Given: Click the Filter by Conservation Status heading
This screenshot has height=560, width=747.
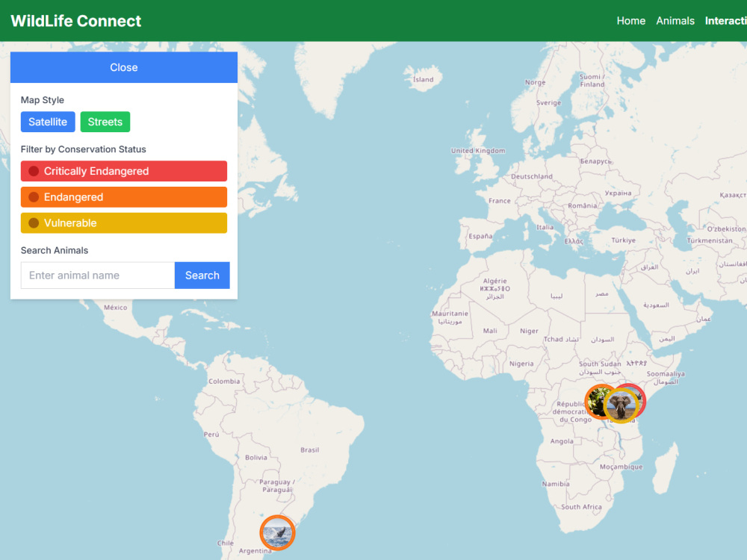Looking at the screenshot, I should (x=84, y=149).
